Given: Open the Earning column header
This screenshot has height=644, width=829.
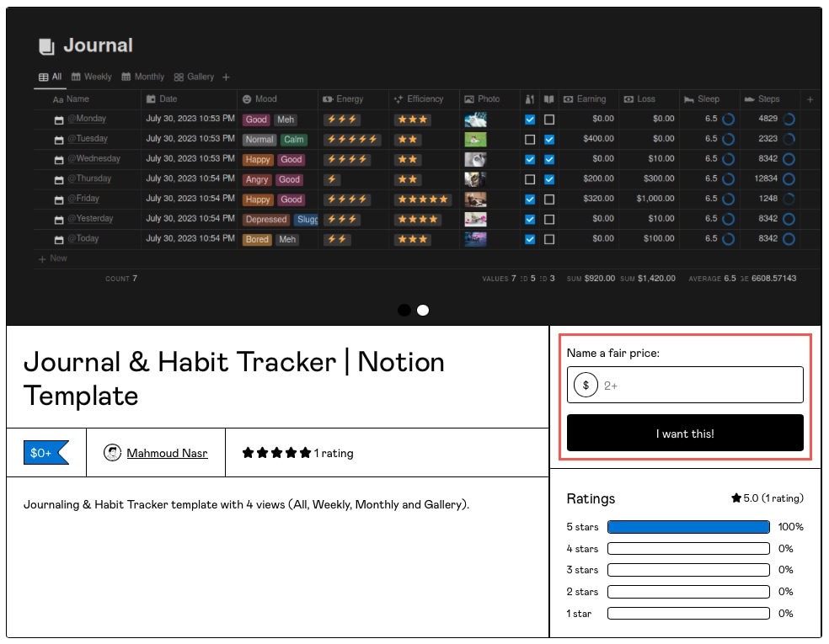Looking at the screenshot, I should tap(585, 99).
